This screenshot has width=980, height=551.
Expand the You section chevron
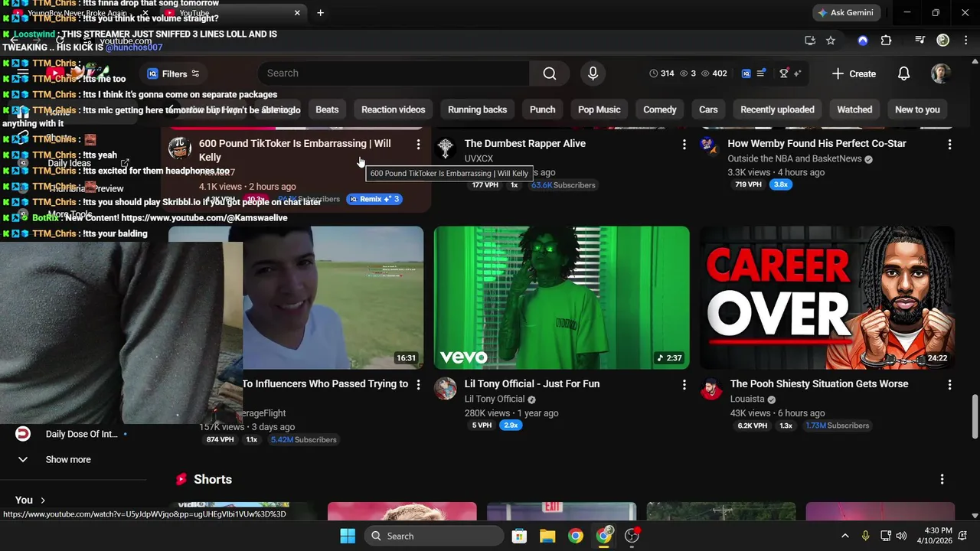43,500
